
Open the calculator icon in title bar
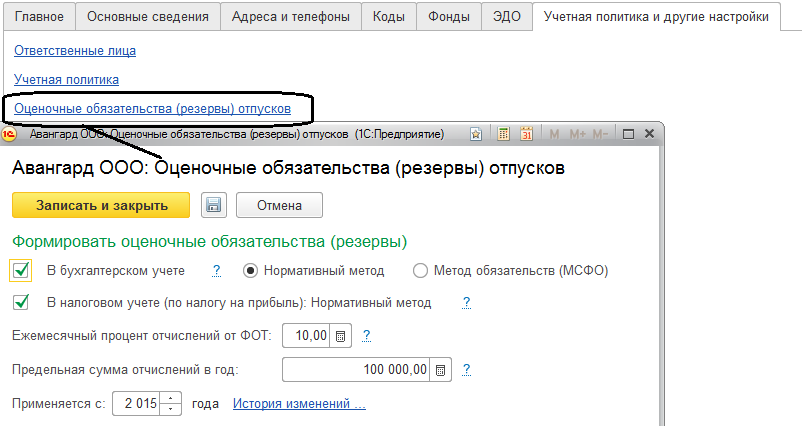[x=503, y=134]
